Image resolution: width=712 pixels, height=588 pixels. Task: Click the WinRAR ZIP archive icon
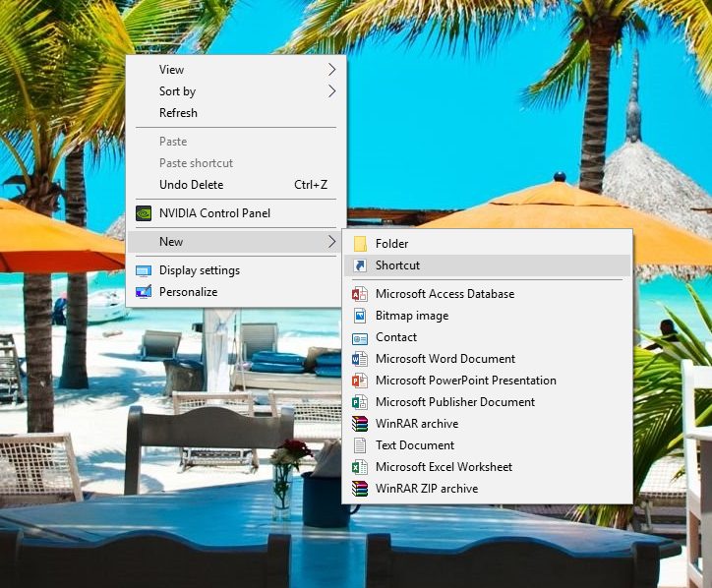pos(360,489)
